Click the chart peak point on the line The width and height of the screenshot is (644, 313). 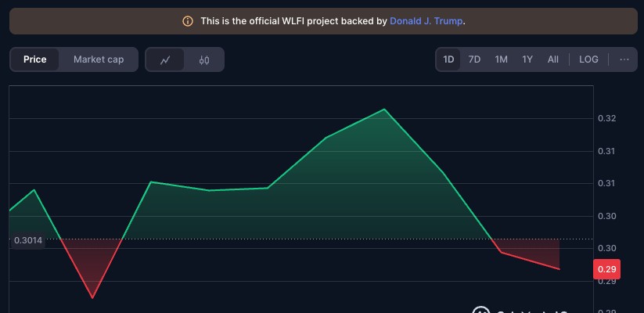coord(384,110)
